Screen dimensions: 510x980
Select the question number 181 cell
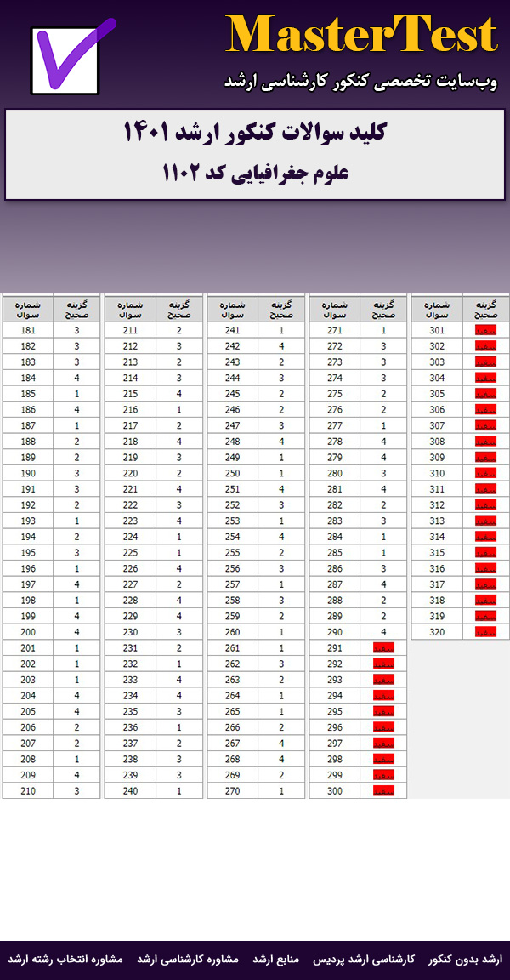pyautogui.click(x=28, y=331)
